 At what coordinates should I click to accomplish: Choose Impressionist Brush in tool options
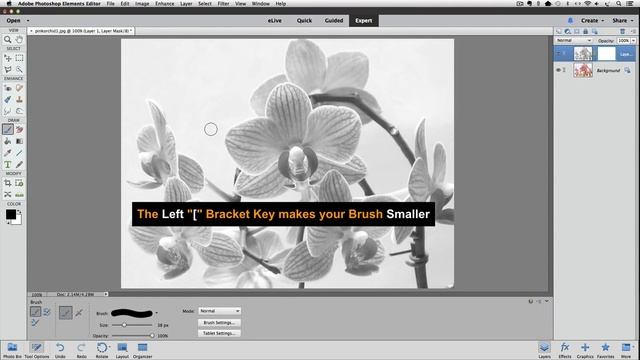[47, 312]
